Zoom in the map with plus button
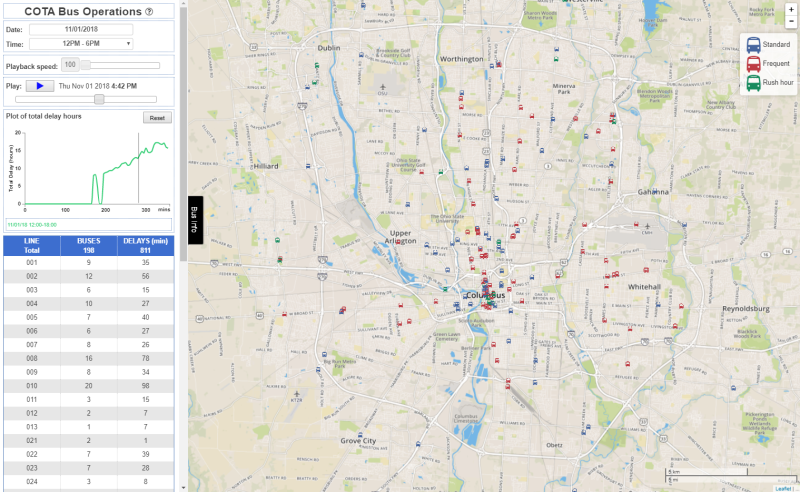Image resolution: width=800 pixels, height=492 pixels. (x=791, y=9)
